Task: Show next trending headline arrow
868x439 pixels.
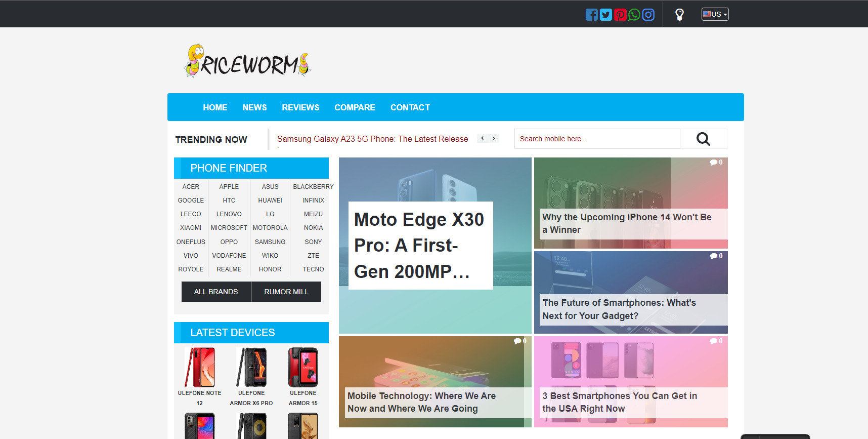Action: pos(494,138)
